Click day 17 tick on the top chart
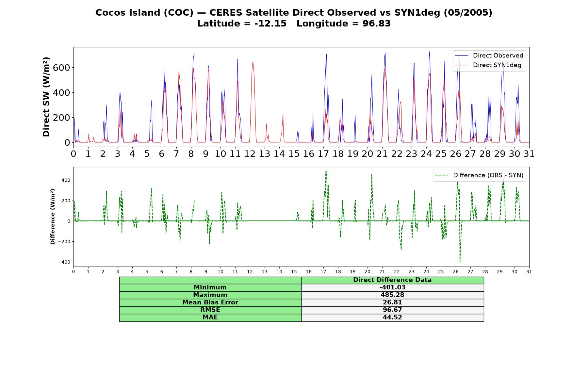Screen dimensions: 588x392 click(x=323, y=154)
